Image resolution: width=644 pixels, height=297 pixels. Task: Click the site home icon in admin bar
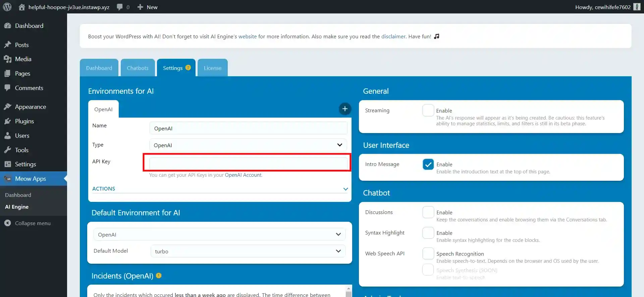22,7
